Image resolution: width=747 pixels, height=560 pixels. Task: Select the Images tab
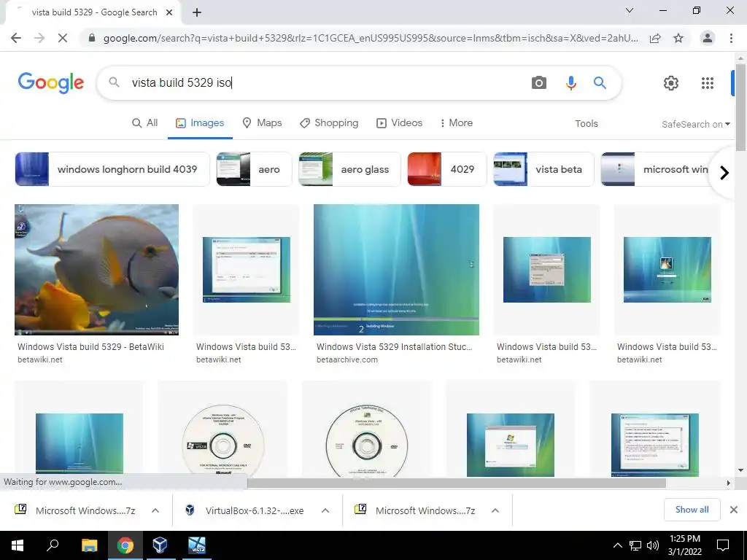pyautogui.click(x=200, y=122)
